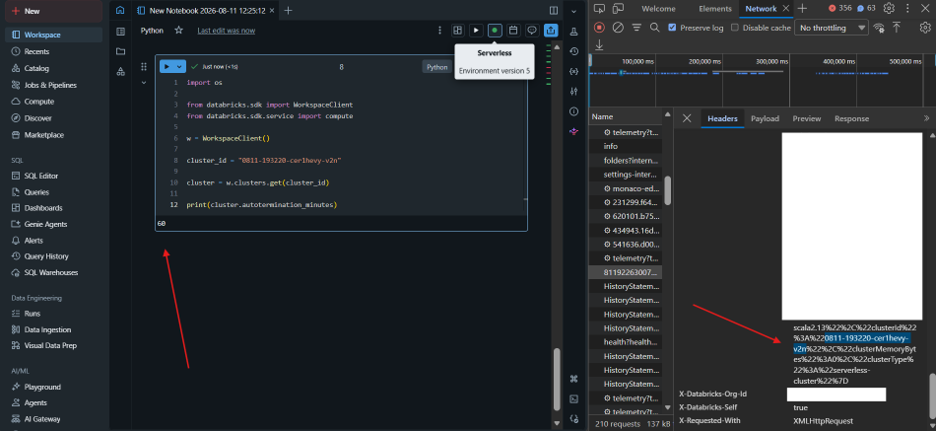This screenshot has height=431, width=936.
Task: Toggle DevTools device emulation icon
Action: pyautogui.click(x=618, y=8)
